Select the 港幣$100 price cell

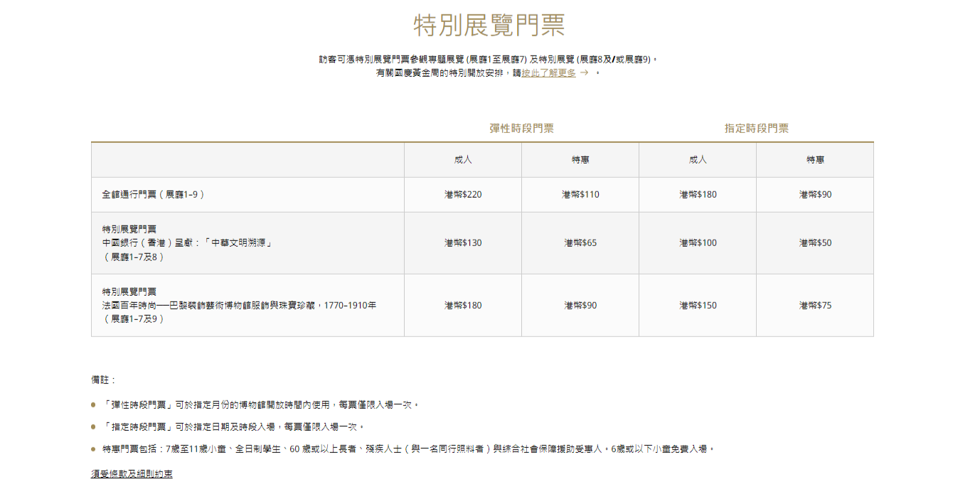point(698,243)
